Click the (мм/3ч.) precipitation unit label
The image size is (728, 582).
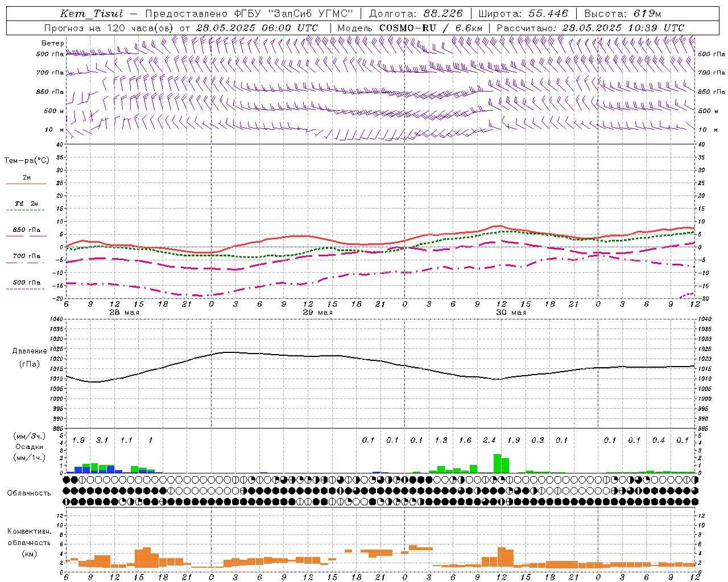coord(29,436)
